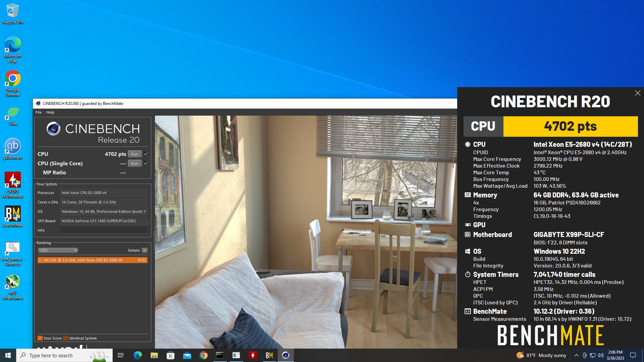Image resolution: width=644 pixels, height=362 pixels.
Task: Toggle the CPU test checkbox
Action: (146, 154)
